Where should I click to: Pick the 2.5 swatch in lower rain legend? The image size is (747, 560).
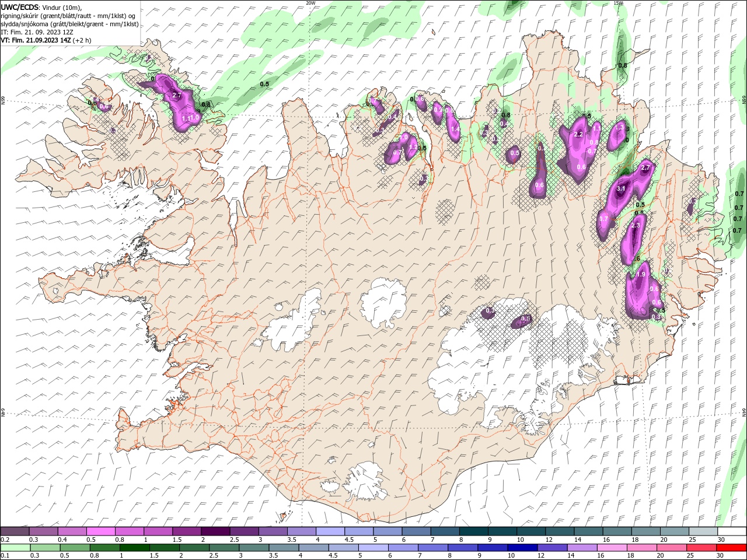pos(224,547)
